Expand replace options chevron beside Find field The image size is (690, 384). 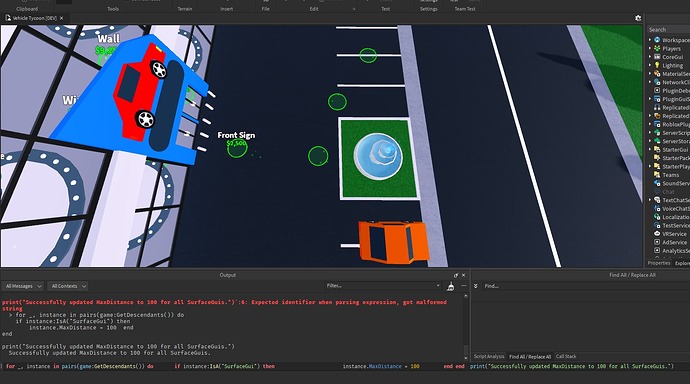[476, 286]
